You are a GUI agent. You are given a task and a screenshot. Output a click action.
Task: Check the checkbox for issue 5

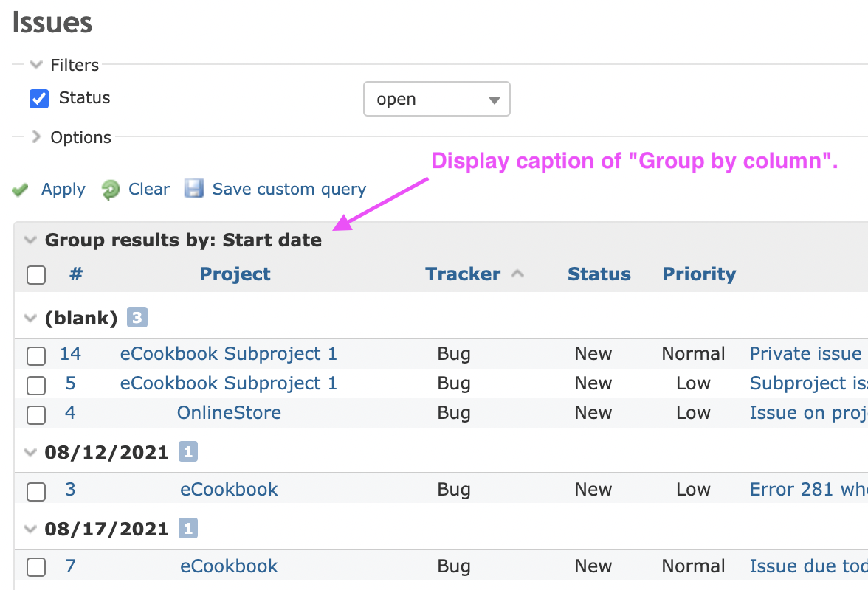(x=36, y=386)
